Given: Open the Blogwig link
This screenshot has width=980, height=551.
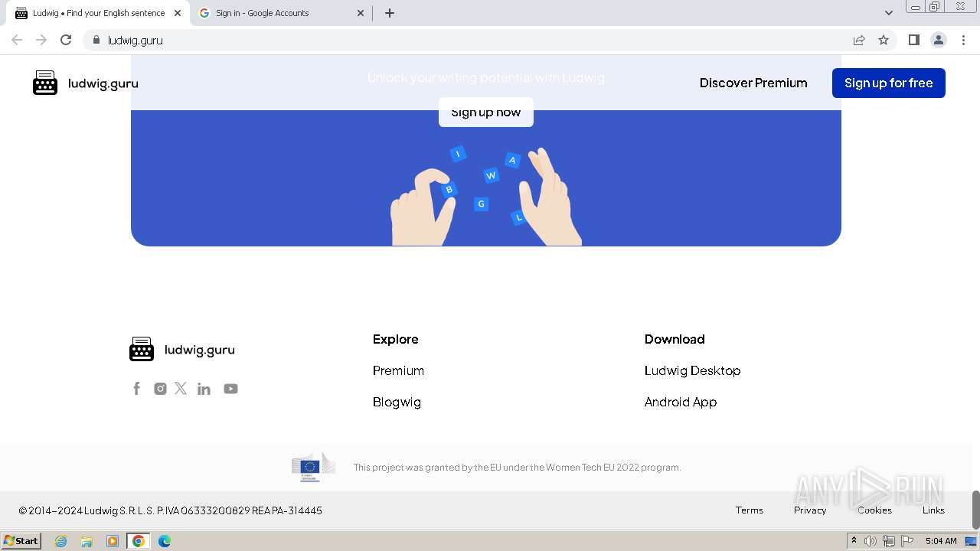Looking at the screenshot, I should click(397, 402).
